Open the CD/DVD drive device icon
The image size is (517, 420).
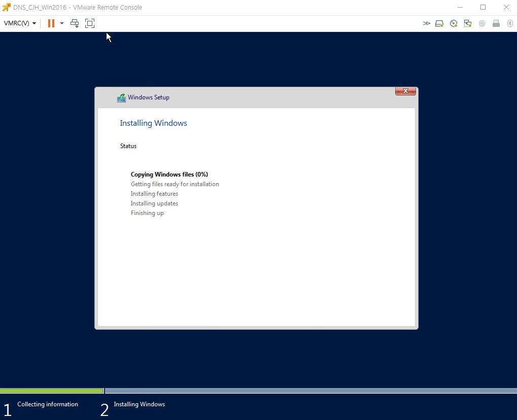pos(454,23)
